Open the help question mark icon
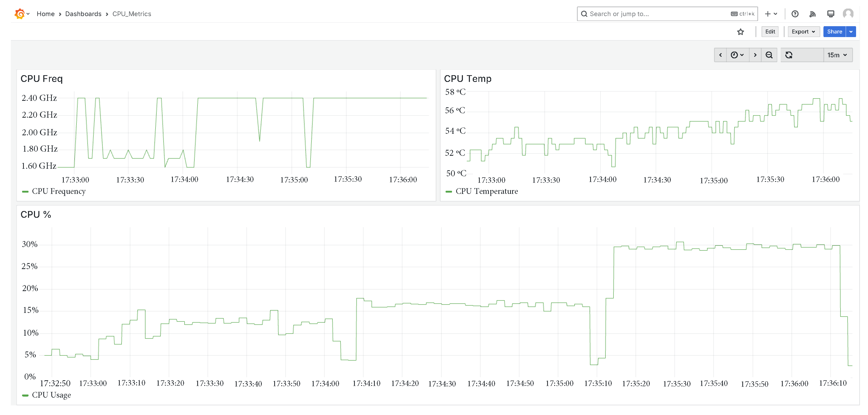 pos(795,14)
